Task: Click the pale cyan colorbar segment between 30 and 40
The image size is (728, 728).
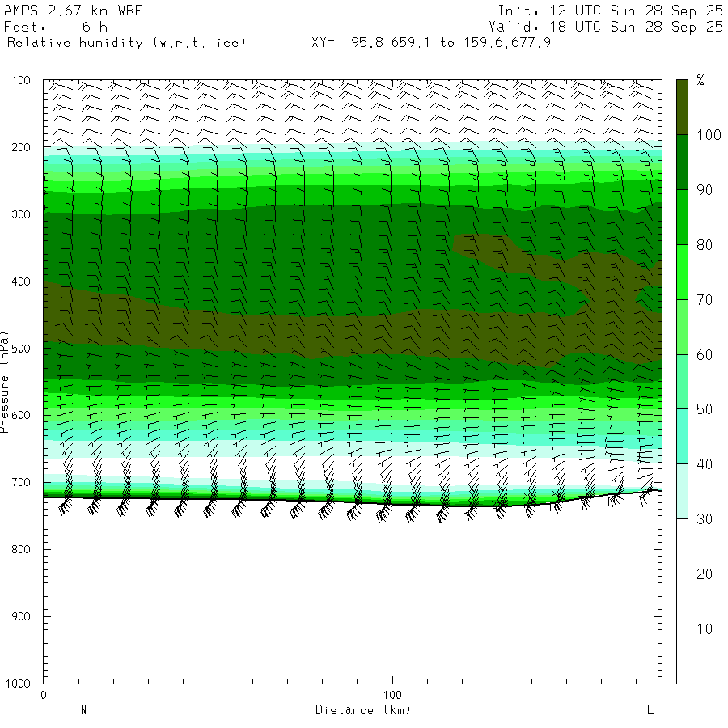Action: pyautogui.click(x=682, y=491)
